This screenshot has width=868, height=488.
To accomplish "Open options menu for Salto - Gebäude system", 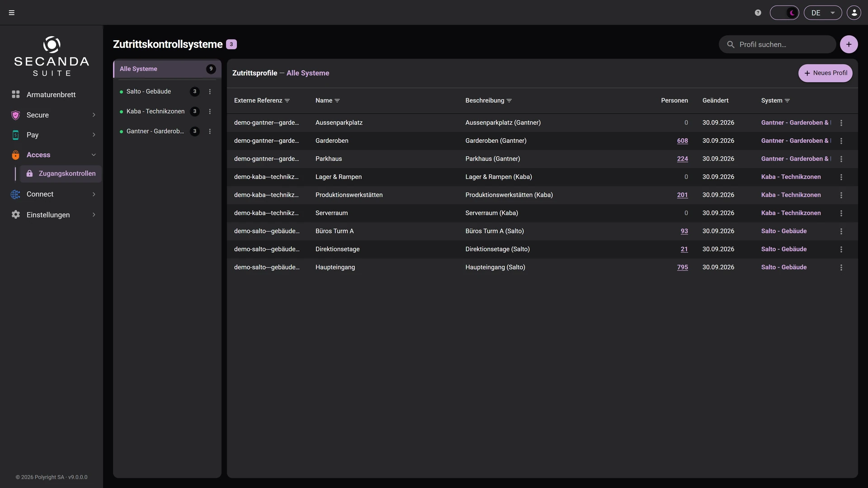I will click(x=210, y=92).
